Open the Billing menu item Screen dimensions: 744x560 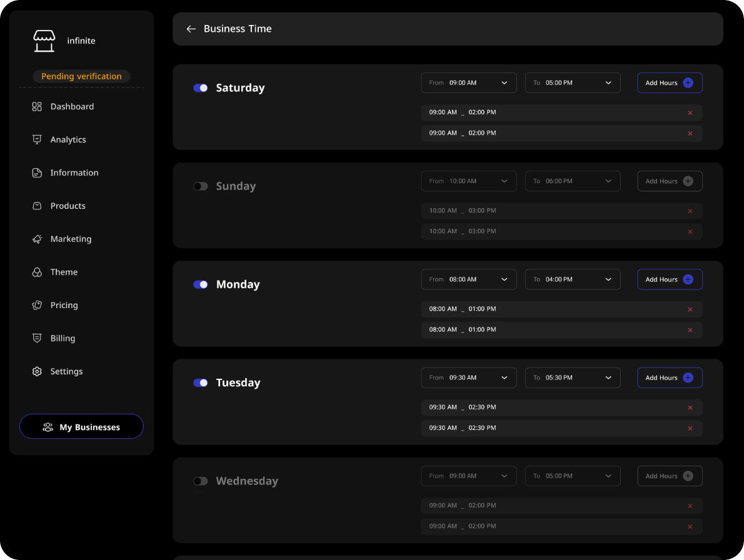tap(63, 339)
